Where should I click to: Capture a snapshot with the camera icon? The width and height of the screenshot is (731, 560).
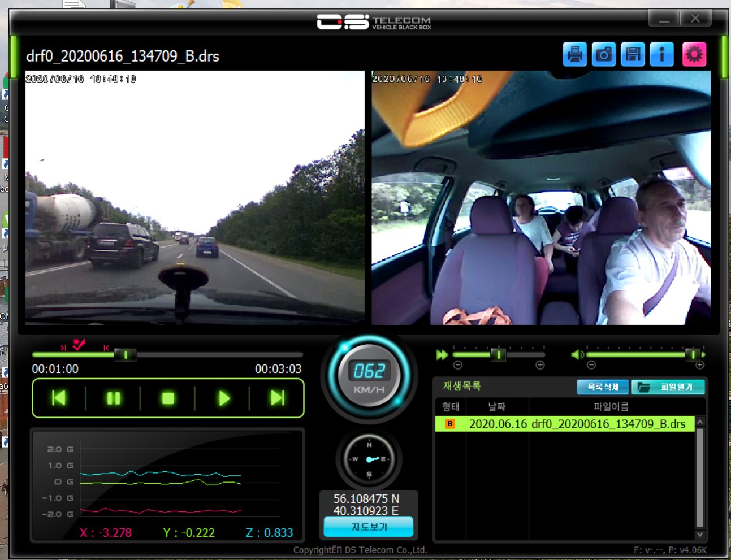pos(603,55)
